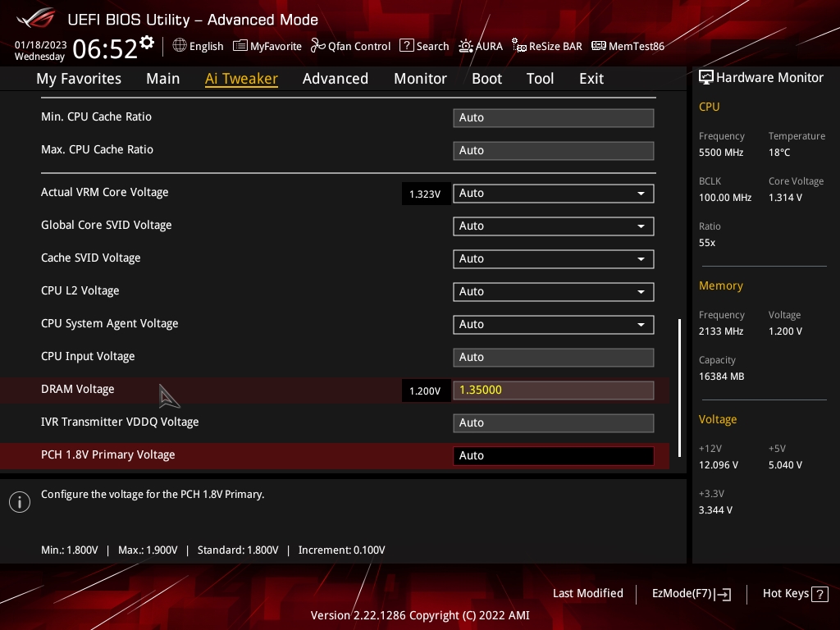Click CPU Frequency 5500 MHz value
This screenshot has width=840, height=630.
721,153
